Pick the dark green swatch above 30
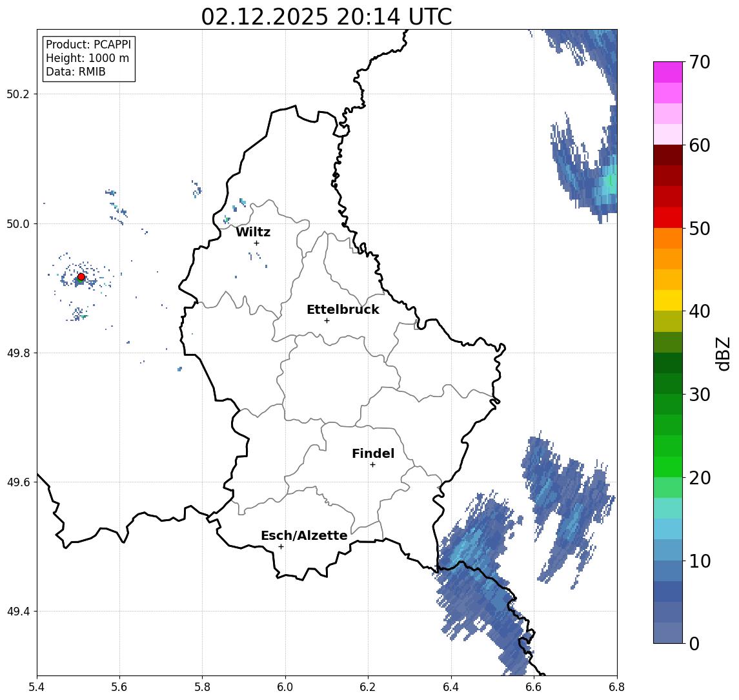The height and width of the screenshot is (700, 739). pyautogui.click(x=668, y=384)
